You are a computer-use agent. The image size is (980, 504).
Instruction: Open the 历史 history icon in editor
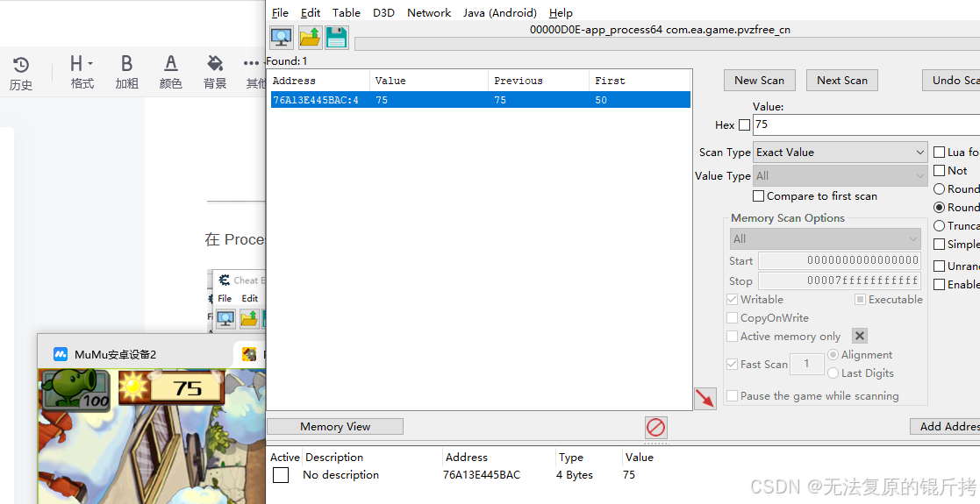click(21, 73)
